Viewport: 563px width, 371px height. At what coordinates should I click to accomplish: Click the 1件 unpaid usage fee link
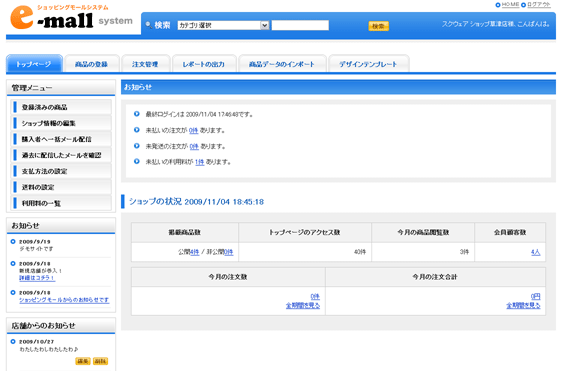click(200, 162)
